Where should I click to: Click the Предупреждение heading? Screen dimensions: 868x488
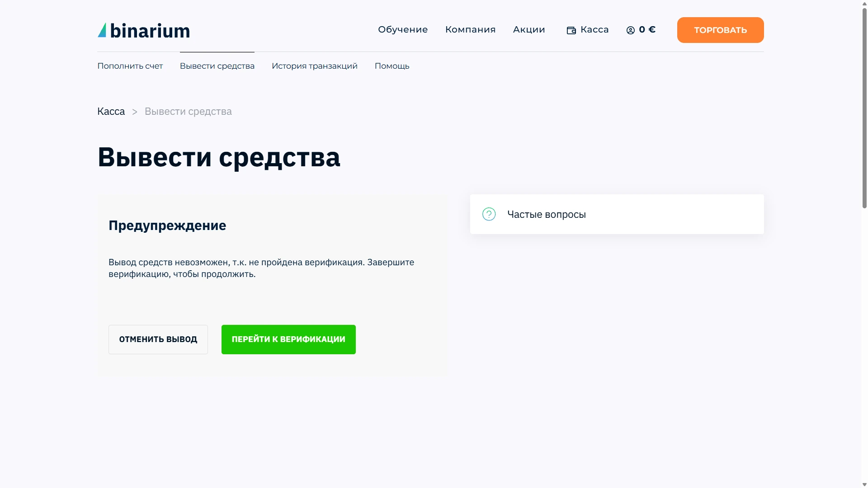pyautogui.click(x=167, y=225)
